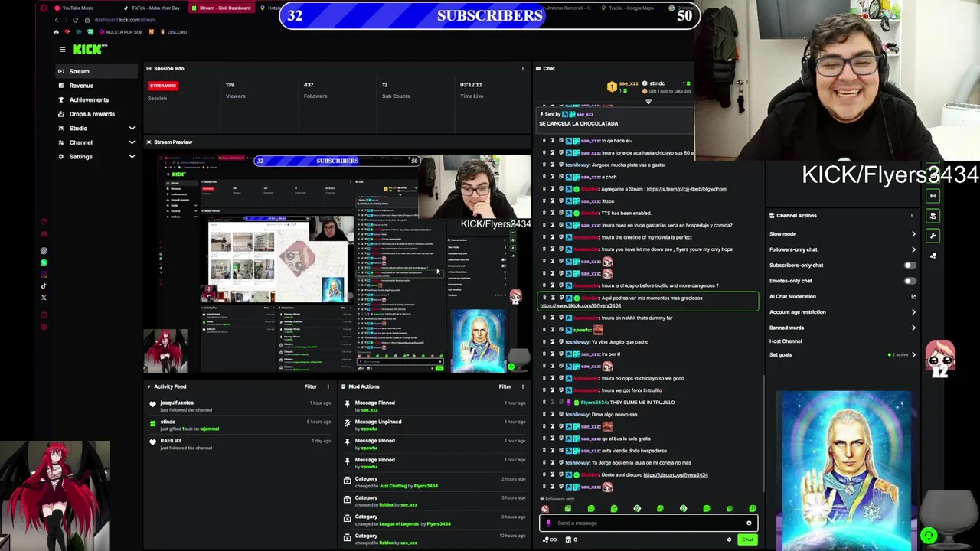Expand the Settings section in the sidebar
Image resolution: width=980 pixels, height=551 pixels.
point(96,156)
